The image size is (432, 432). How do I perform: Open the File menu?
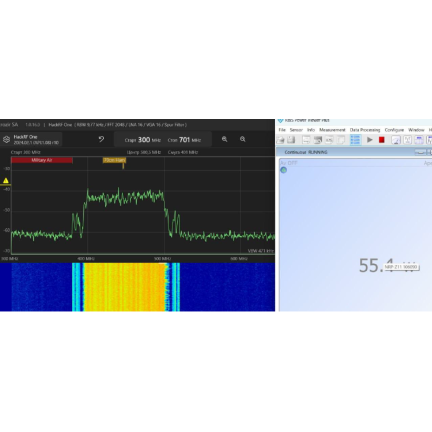click(x=282, y=130)
